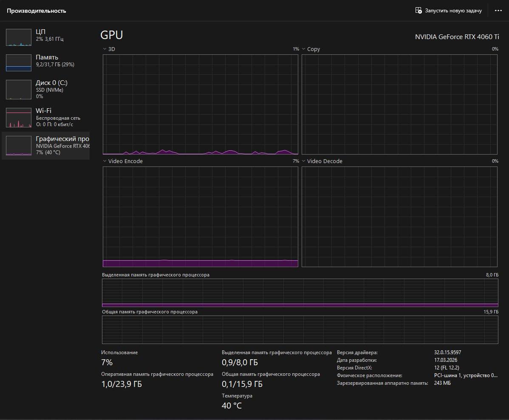
Task: Click PCI-шина 1 physical location value
Action: coord(466,375)
